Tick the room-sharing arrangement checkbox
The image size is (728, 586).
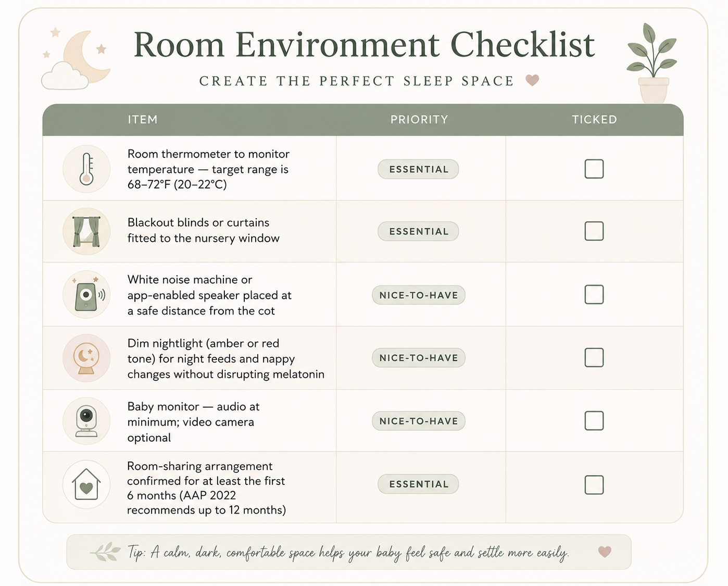[x=594, y=484]
